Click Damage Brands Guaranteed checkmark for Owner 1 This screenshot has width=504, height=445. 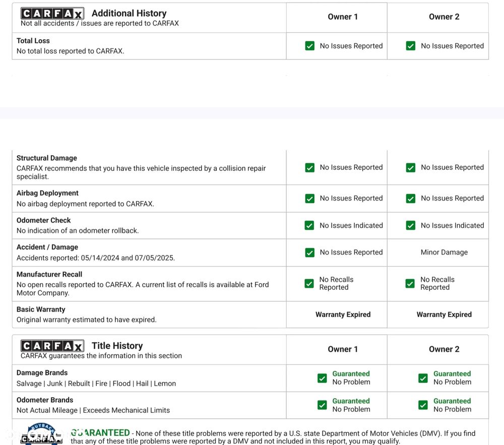[x=322, y=378]
